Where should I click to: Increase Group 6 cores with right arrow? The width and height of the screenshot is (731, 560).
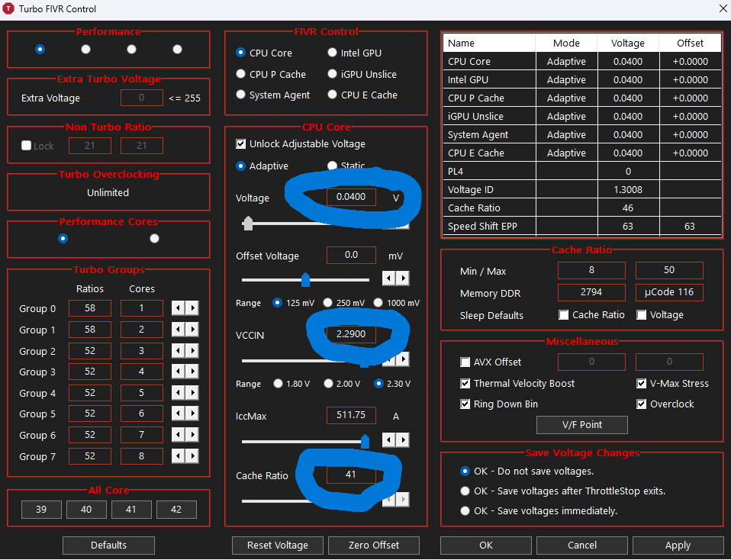tap(192, 435)
